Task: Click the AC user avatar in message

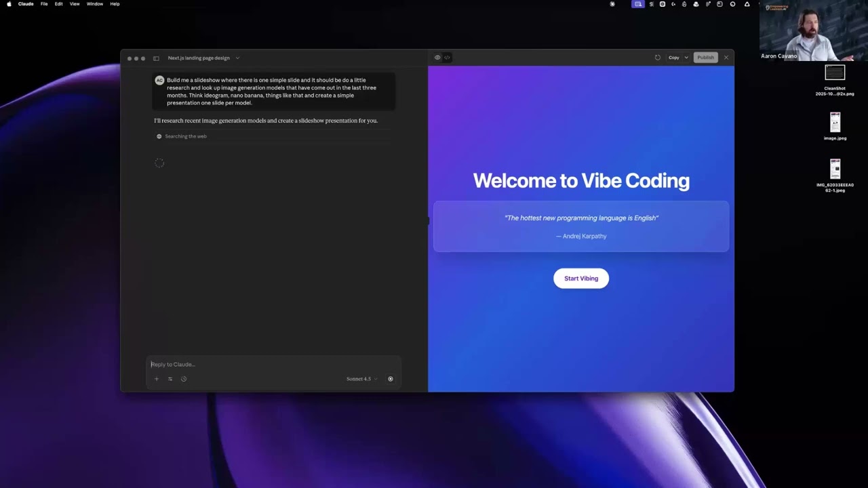Action: coord(159,80)
